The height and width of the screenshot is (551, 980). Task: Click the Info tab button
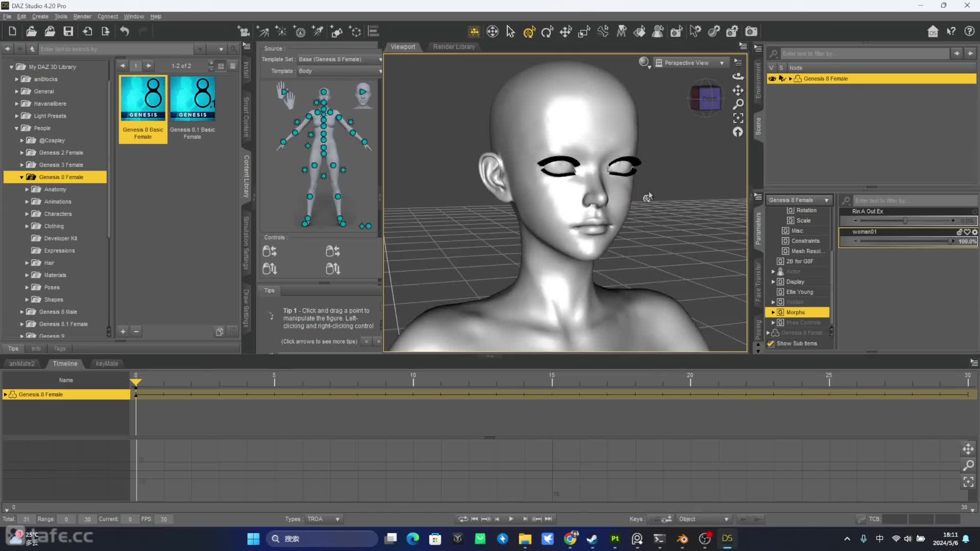(x=36, y=349)
